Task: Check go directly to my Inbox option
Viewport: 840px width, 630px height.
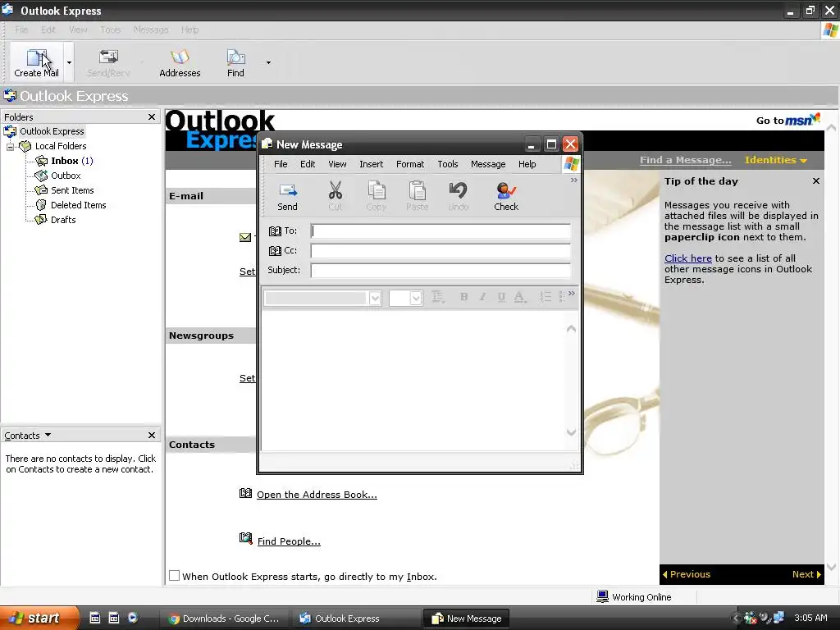Action: click(x=174, y=576)
